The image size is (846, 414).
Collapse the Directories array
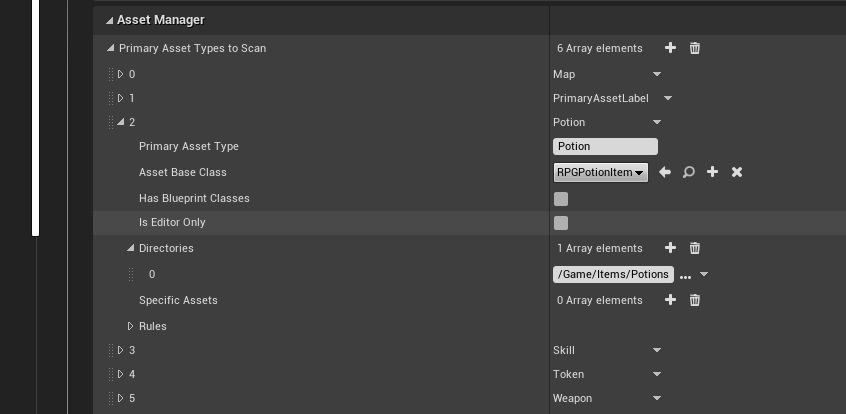[130, 248]
